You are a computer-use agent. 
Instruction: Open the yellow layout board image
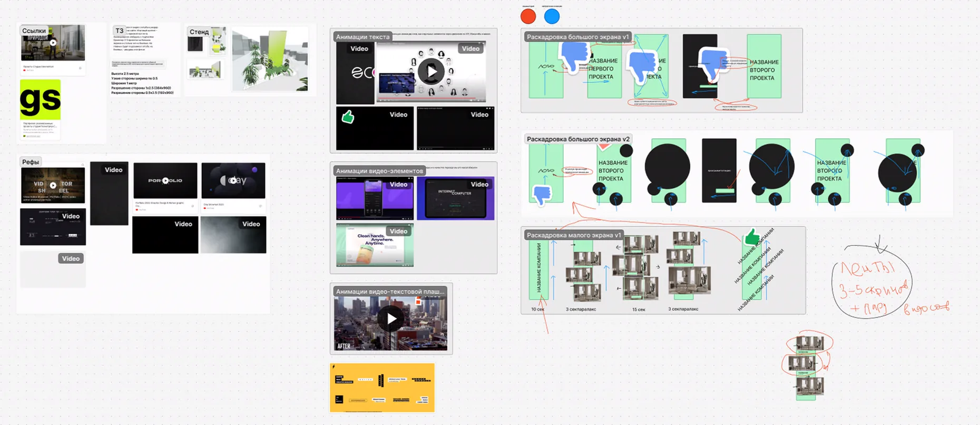pyautogui.click(x=383, y=388)
